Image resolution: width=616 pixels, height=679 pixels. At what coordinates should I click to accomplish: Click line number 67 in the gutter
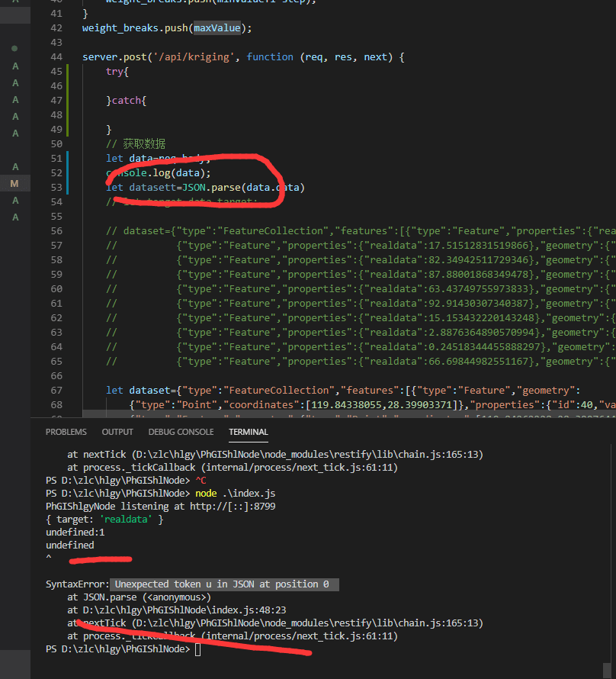tap(56, 390)
